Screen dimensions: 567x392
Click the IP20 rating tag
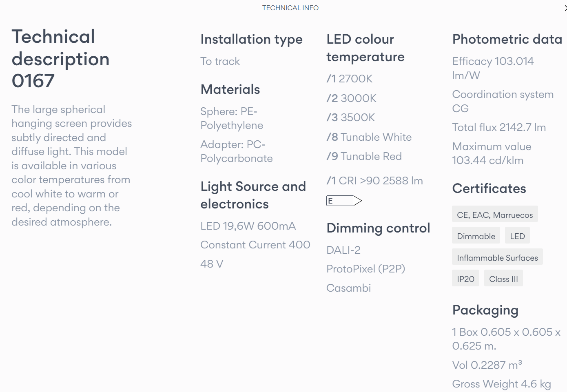pos(465,279)
